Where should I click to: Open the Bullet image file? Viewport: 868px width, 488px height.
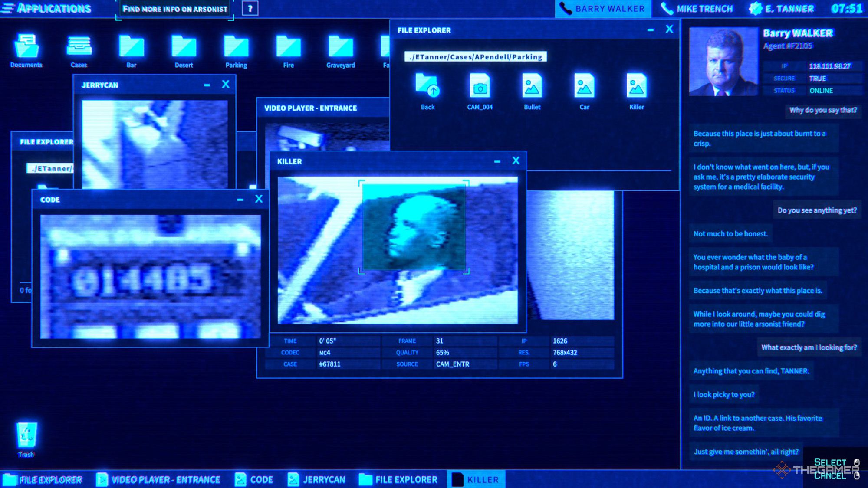(x=532, y=92)
